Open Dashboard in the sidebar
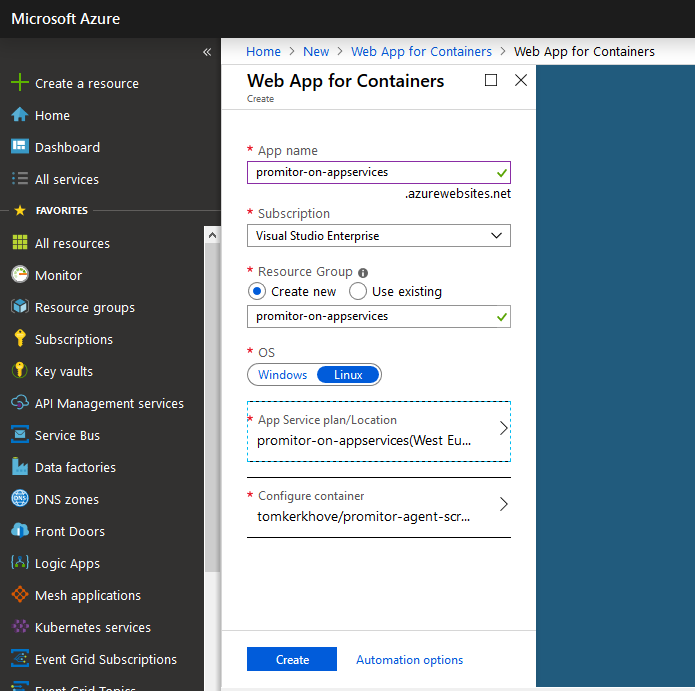695x691 pixels. pos(67,148)
